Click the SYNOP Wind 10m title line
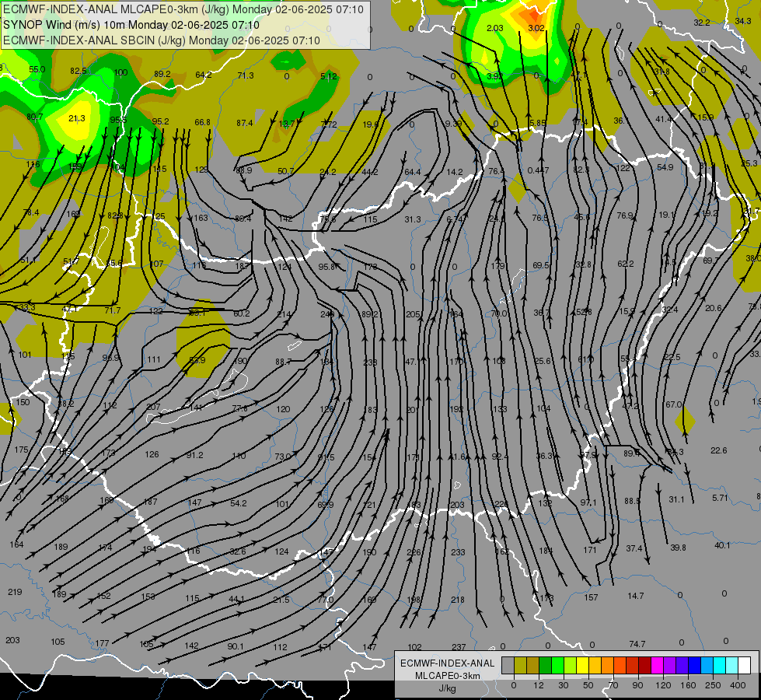 [x=131, y=25]
